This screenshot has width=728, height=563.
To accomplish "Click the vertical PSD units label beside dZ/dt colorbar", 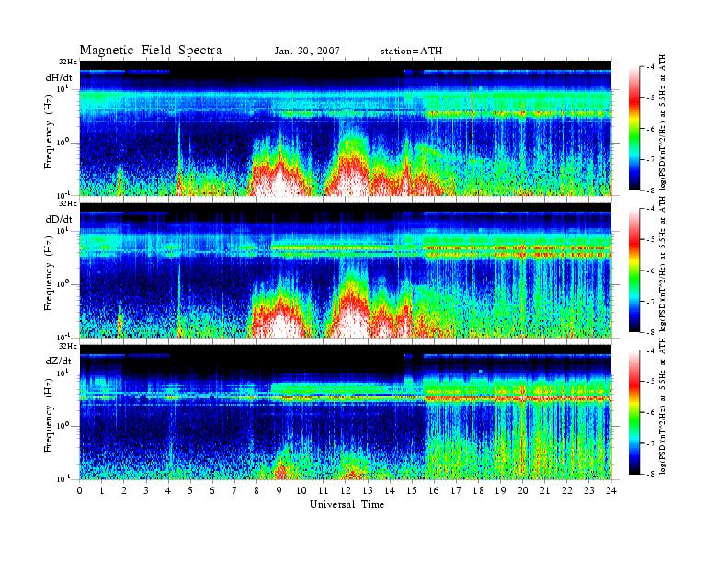I will pos(663,406).
